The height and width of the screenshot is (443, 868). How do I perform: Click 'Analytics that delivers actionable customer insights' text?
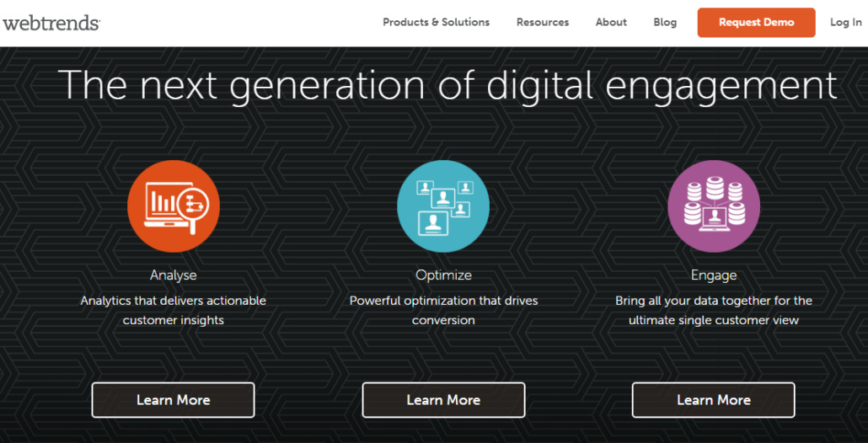coord(174,310)
